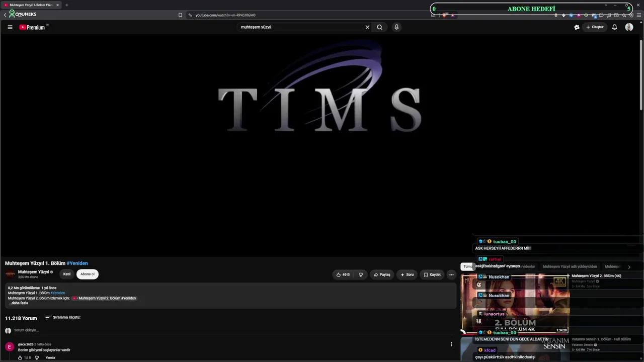Click the search magnifier button
The width and height of the screenshot is (644, 362).
click(x=380, y=27)
